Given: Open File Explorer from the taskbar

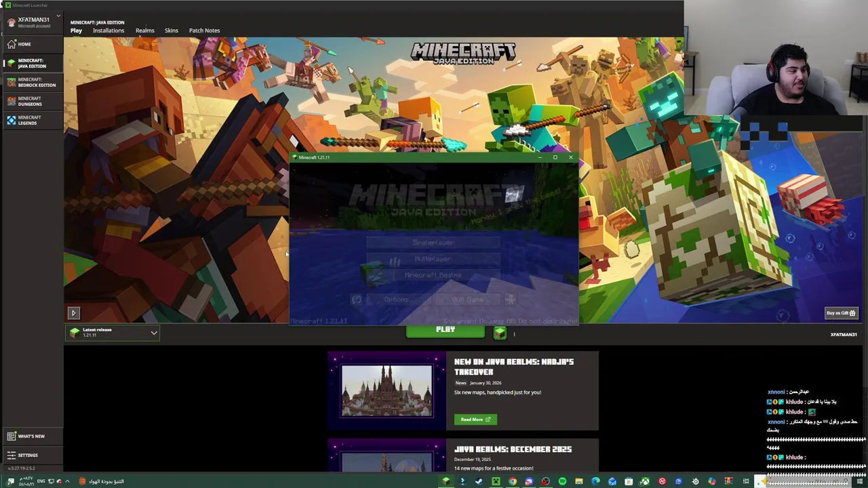Looking at the screenshot, I should (x=578, y=481).
